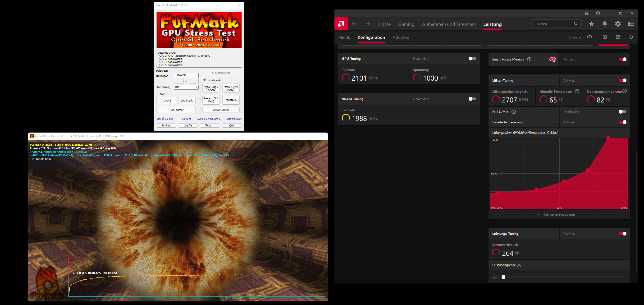Click the Stresstest gauge icon
644x305 pixels.
click(x=589, y=37)
